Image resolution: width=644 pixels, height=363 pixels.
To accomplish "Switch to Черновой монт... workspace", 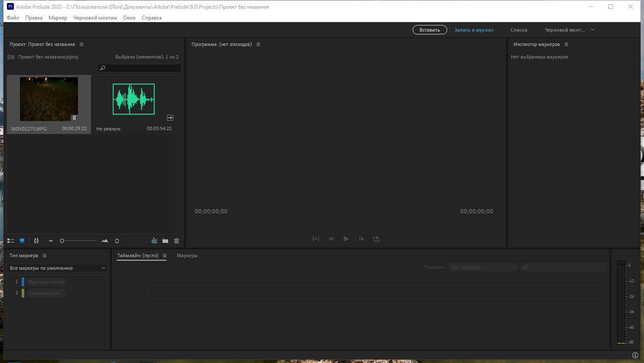I will (565, 30).
